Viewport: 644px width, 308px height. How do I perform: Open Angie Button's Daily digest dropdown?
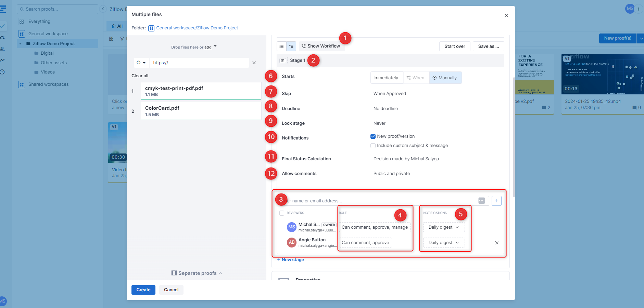tap(444, 243)
